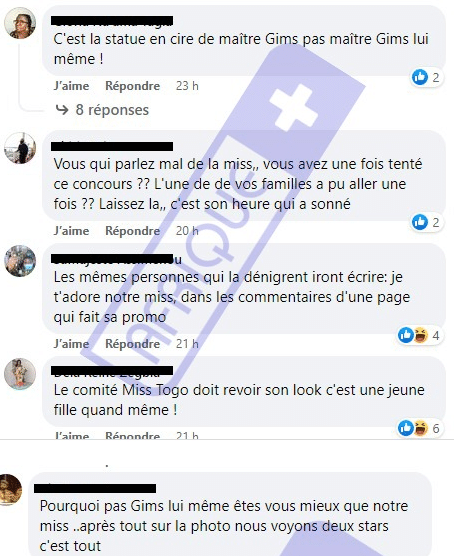View the like and haha reactions on the 'dénigrent' comment
Screen dimensions: 457x556
click(419, 335)
